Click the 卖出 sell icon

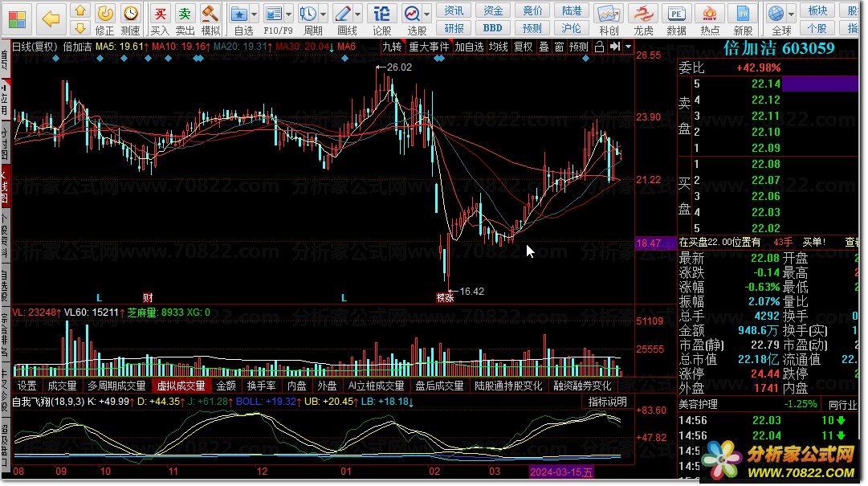[185, 20]
